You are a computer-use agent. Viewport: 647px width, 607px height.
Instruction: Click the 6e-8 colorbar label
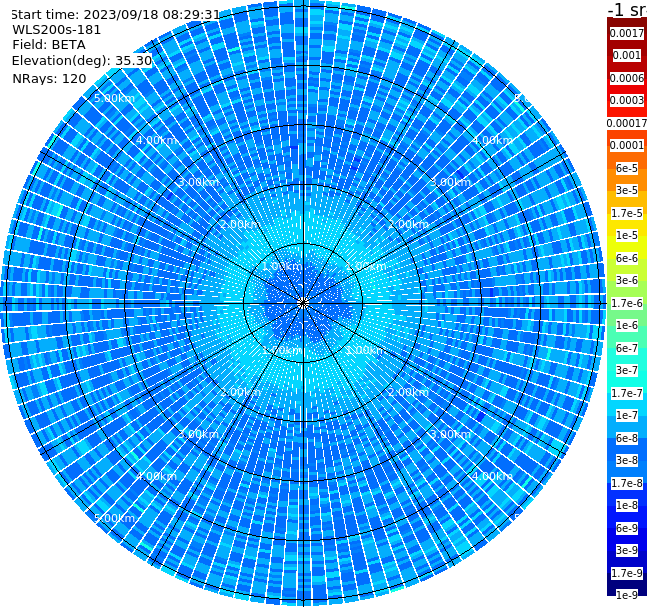coord(627,438)
